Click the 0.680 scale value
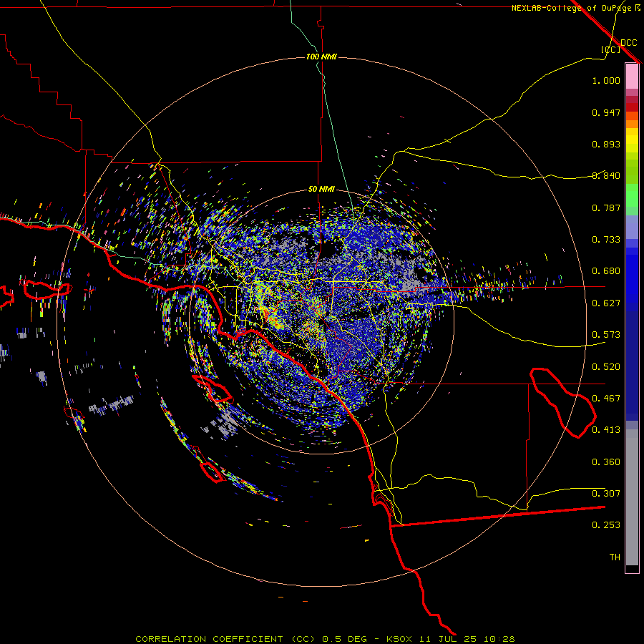 606,271
